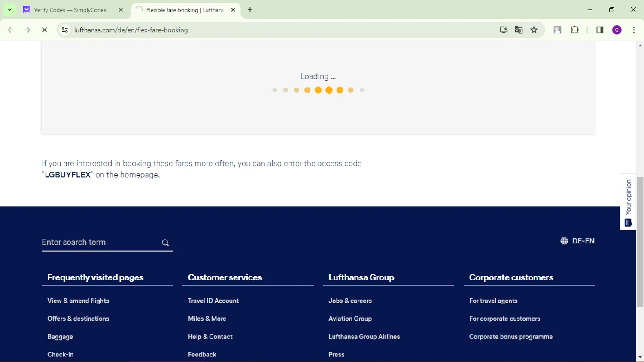Open a new browser tab
Screen dimensions: 644x362
tap(250, 10)
